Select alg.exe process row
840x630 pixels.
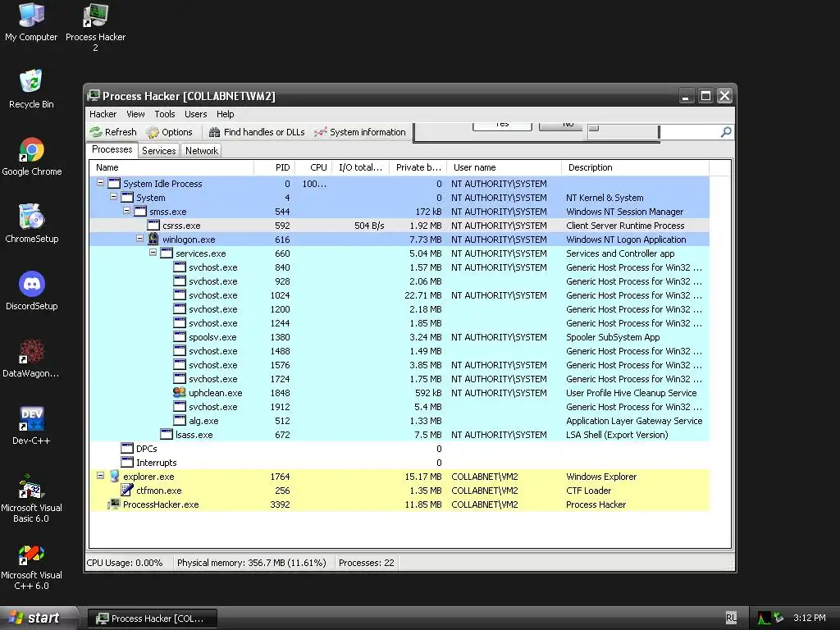tap(399, 421)
